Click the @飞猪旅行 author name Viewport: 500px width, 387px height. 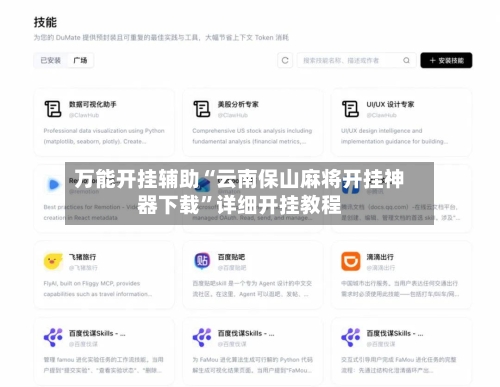(83, 268)
